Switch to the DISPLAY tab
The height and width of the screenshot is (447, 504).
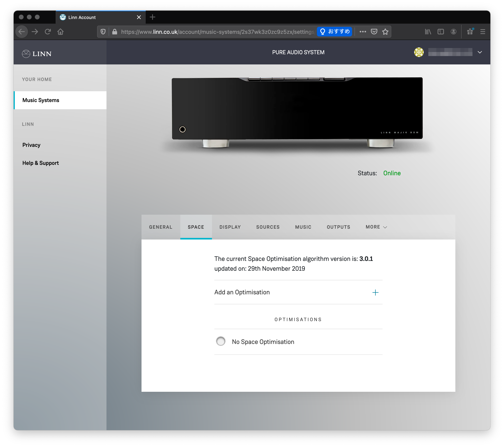tap(230, 227)
